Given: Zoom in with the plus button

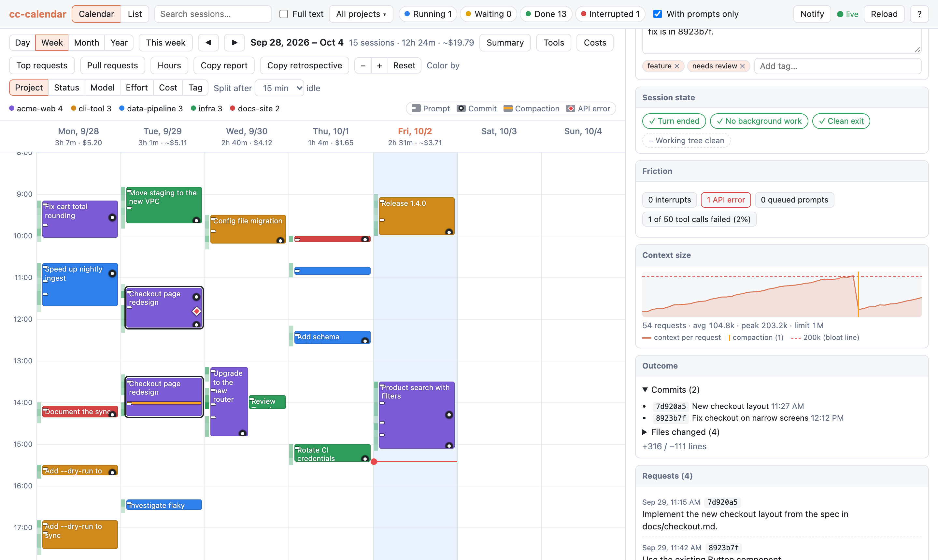Looking at the screenshot, I should [x=379, y=66].
